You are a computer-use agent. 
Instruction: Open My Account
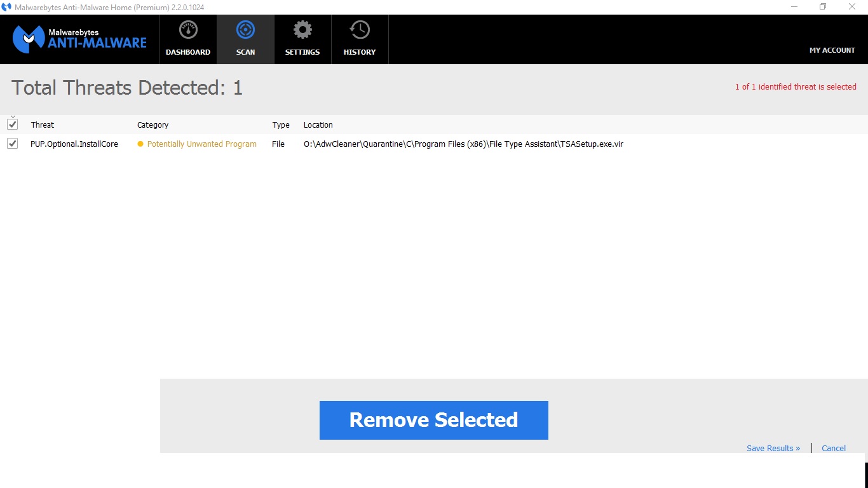[832, 50]
